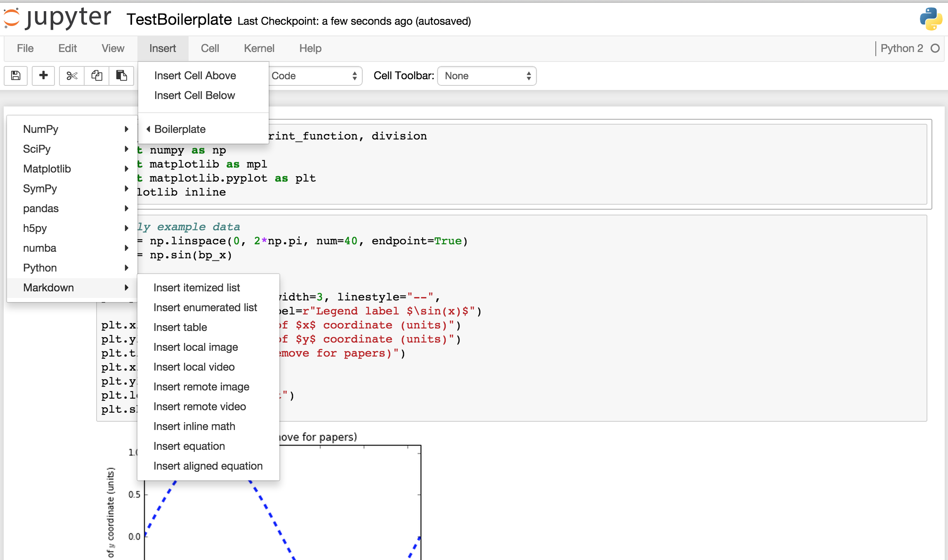Click the save notebook icon
Image resolution: width=948 pixels, height=560 pixels.
click(16, 76)
